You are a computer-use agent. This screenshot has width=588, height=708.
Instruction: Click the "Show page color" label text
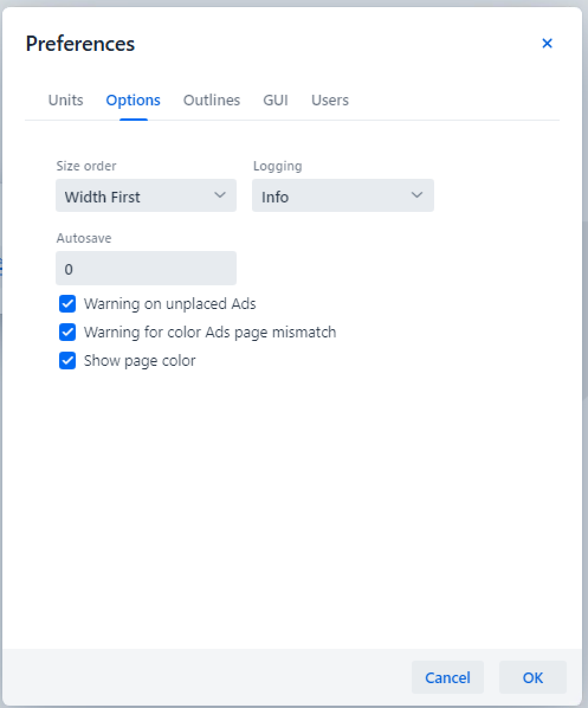point(140,361)
